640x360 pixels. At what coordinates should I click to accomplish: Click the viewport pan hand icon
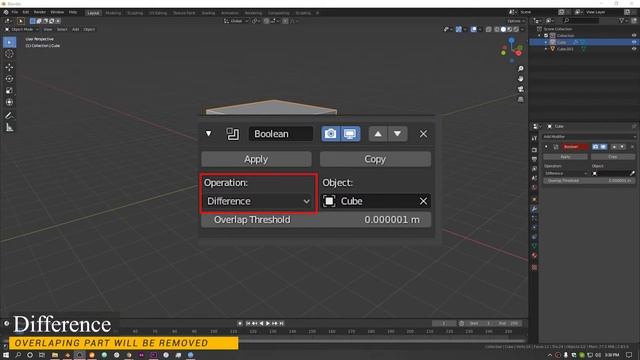(520, 79)
